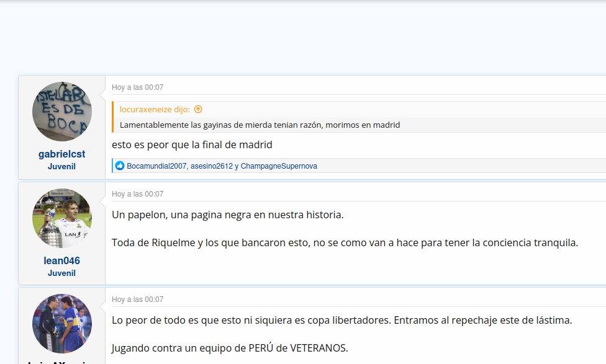Screen dimensions: 606x364
Task: Click lean046's post timestamp 'Hoy a las 00:07'
Action: [x=138, y=193]
